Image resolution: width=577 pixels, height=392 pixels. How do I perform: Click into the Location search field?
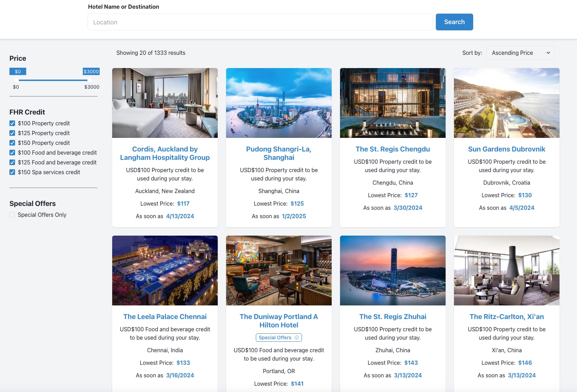click(260, 22)
